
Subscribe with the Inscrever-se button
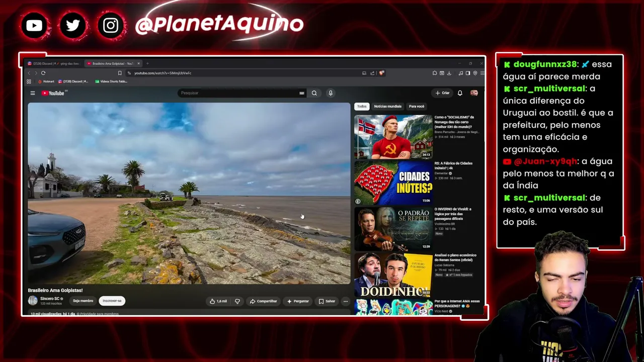112,301
